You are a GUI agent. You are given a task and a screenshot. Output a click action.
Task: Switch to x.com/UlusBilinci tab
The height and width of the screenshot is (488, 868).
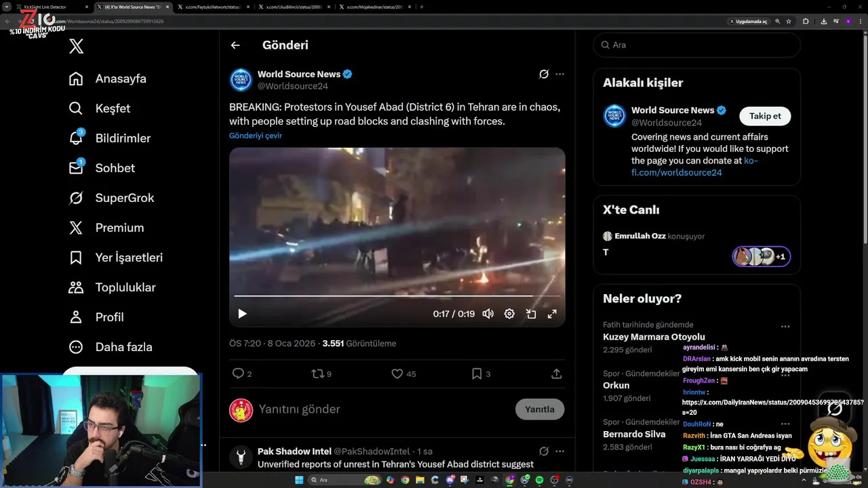coord(295,7)
